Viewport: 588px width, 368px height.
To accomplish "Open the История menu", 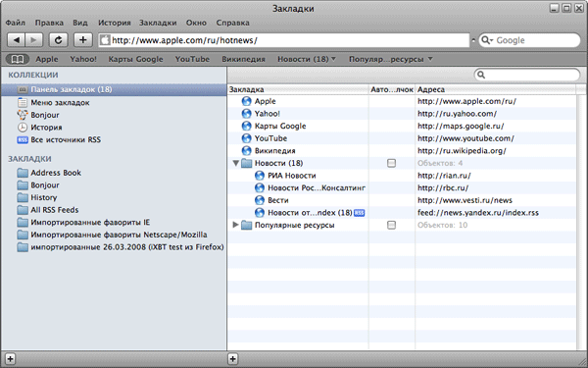I will point(115,23).
